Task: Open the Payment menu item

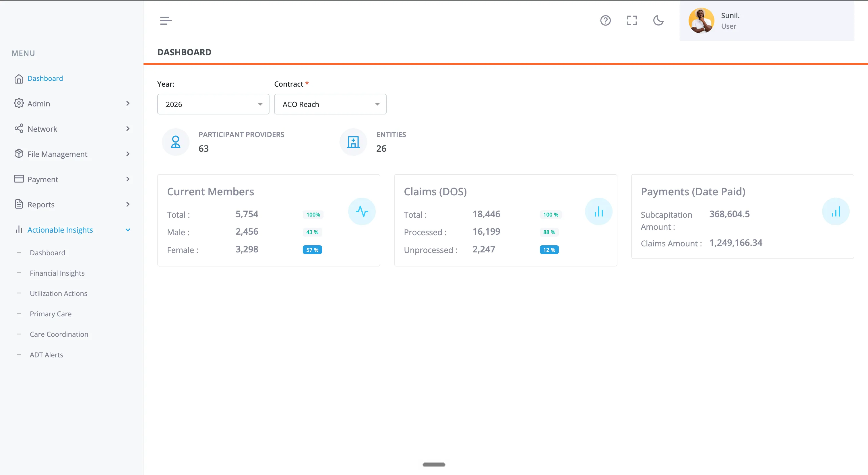Action: (43, 180)
